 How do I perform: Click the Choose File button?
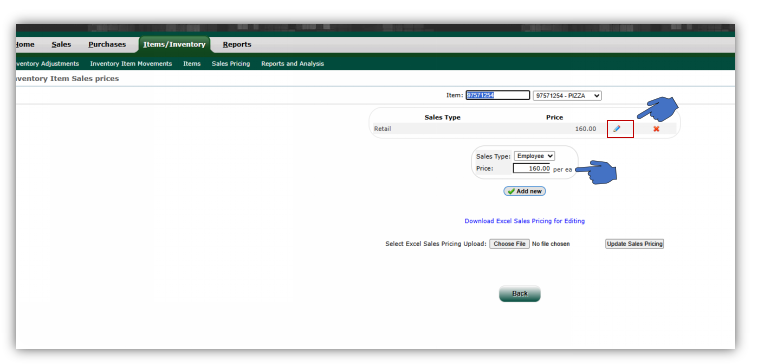tap(509, 244)
